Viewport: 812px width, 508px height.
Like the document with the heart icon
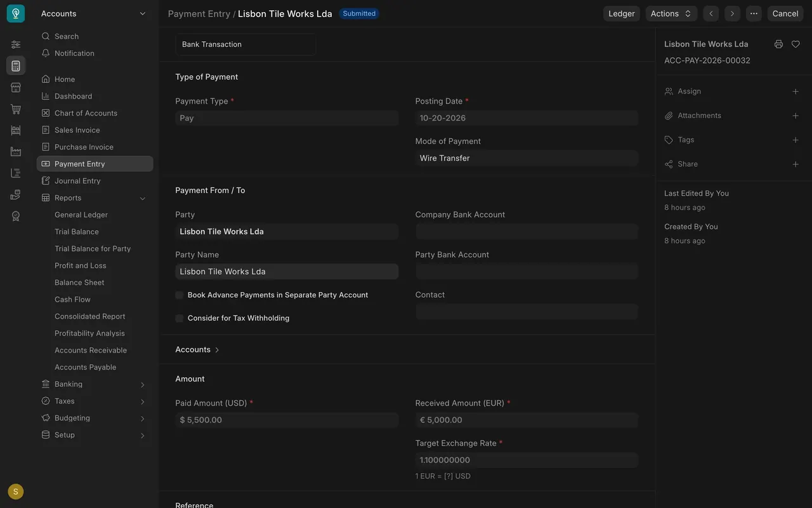[796, 44]
